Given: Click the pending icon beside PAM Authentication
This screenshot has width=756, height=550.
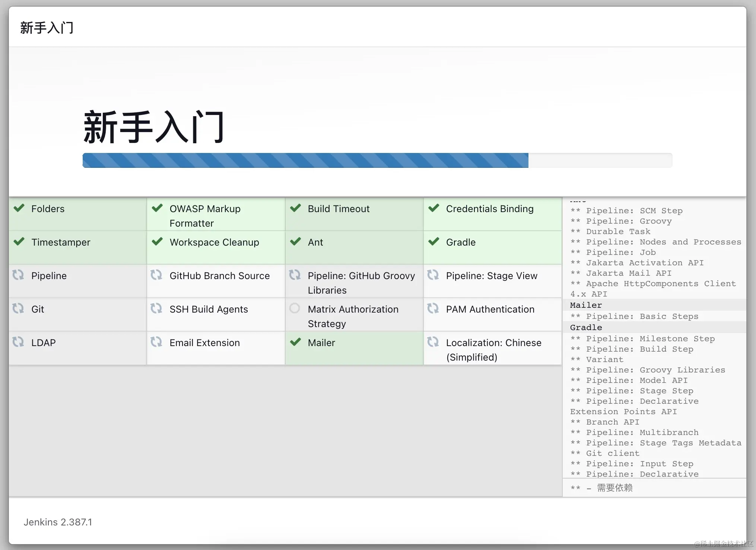Looking at the screenshot, I should click(433, 308).
